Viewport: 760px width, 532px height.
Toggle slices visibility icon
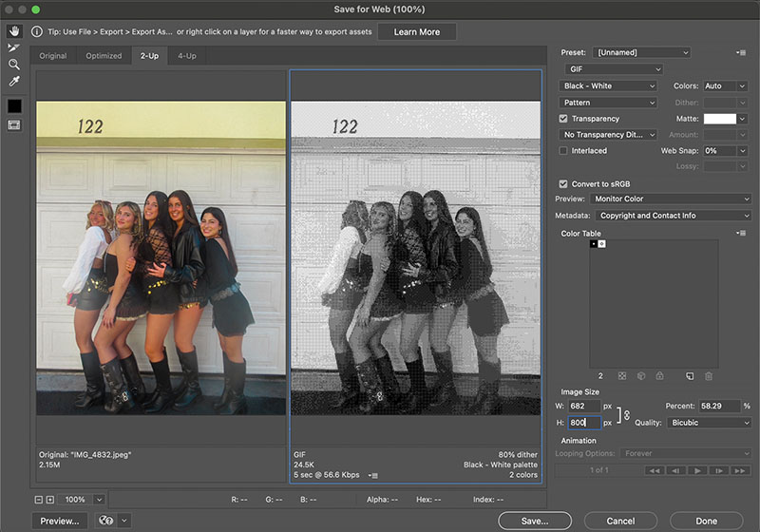click(14, 124)
